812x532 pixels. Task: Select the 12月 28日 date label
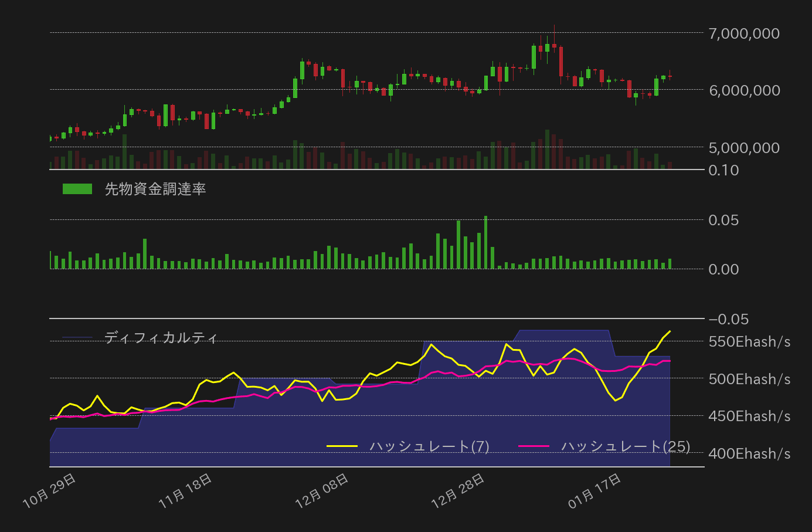tap(458, 490)
